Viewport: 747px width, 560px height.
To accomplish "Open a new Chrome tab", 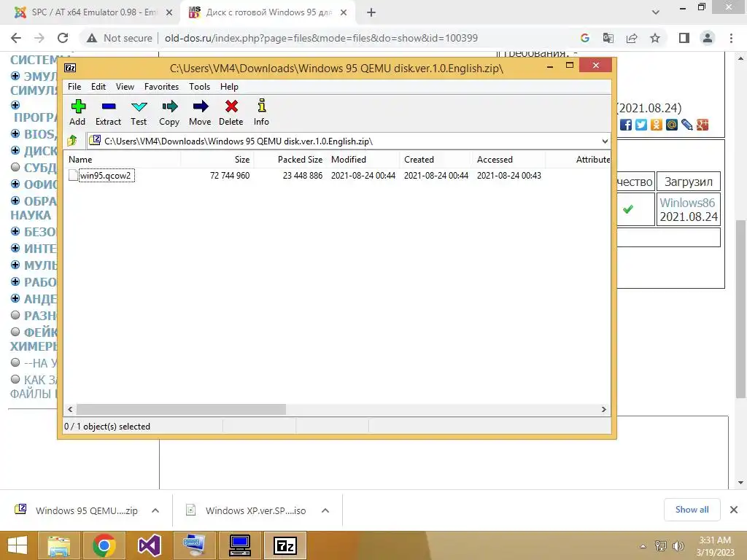I will [371, 13].
